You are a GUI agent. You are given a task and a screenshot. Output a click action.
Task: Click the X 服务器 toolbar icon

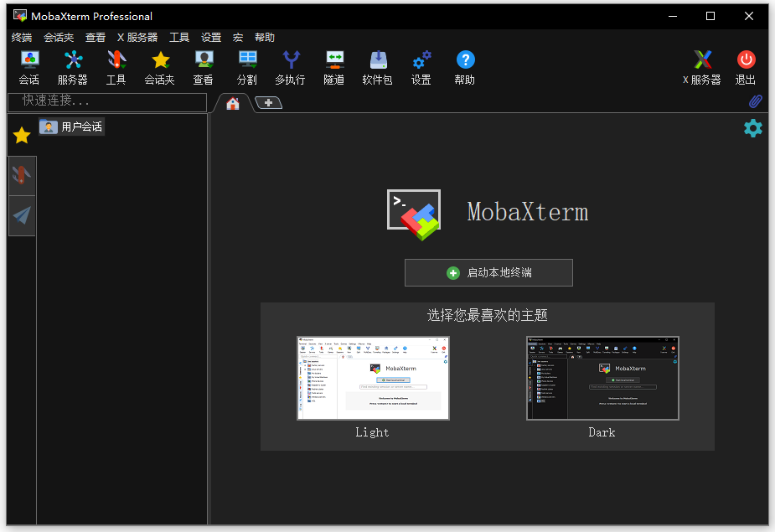[702, 68]
